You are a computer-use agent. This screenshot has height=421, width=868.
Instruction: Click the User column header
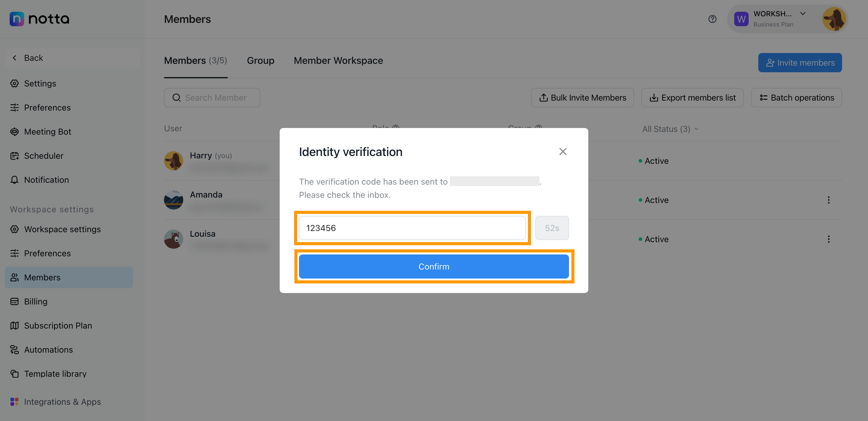[x=173, y=129]
